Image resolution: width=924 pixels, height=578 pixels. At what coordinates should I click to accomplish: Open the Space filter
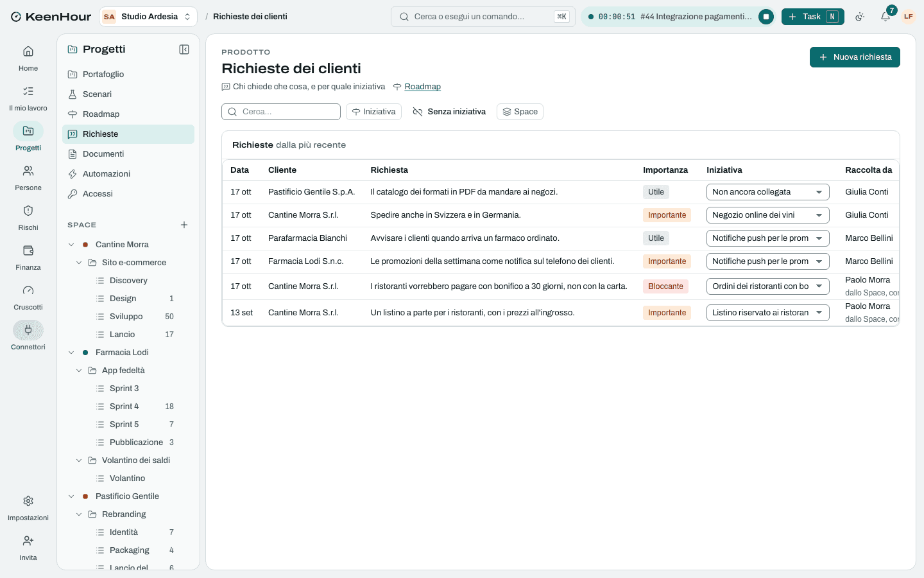click(520, 112)
